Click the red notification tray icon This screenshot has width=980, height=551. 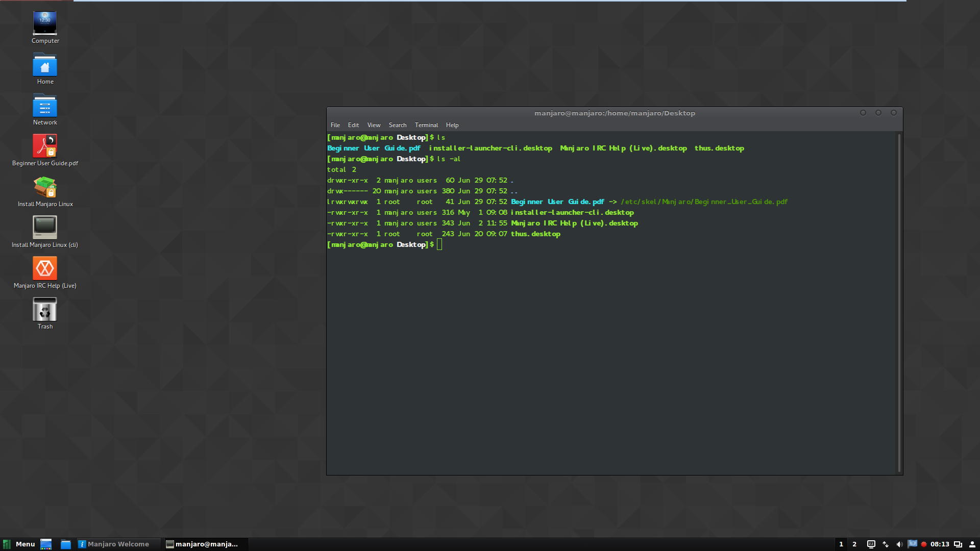click(924, 544)
